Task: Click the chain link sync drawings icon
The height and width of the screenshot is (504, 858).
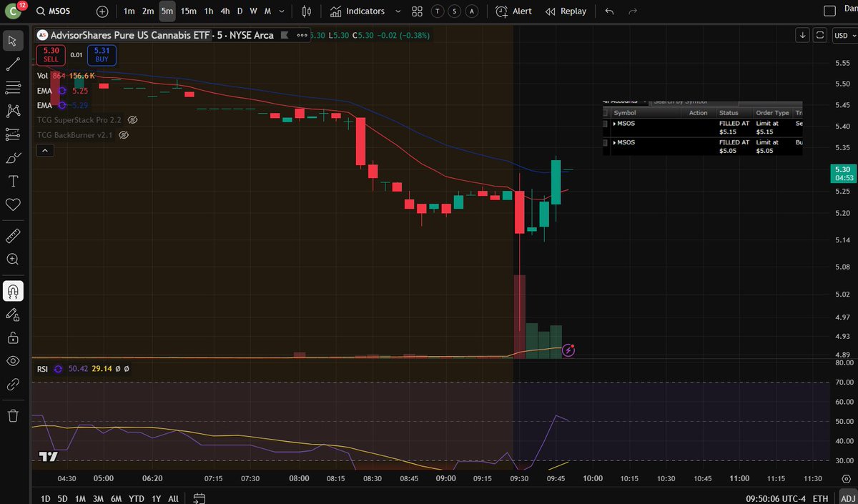Action: point(12,385)
